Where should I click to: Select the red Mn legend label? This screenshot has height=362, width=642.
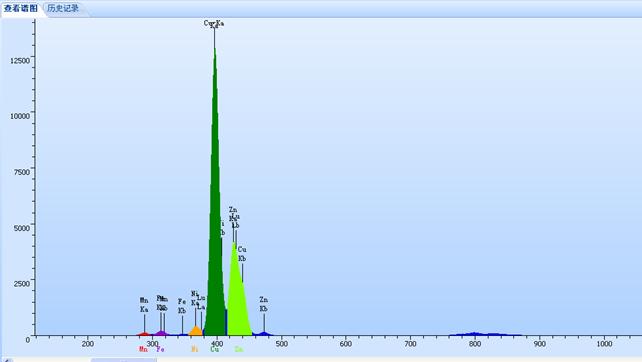coord(143,349)
